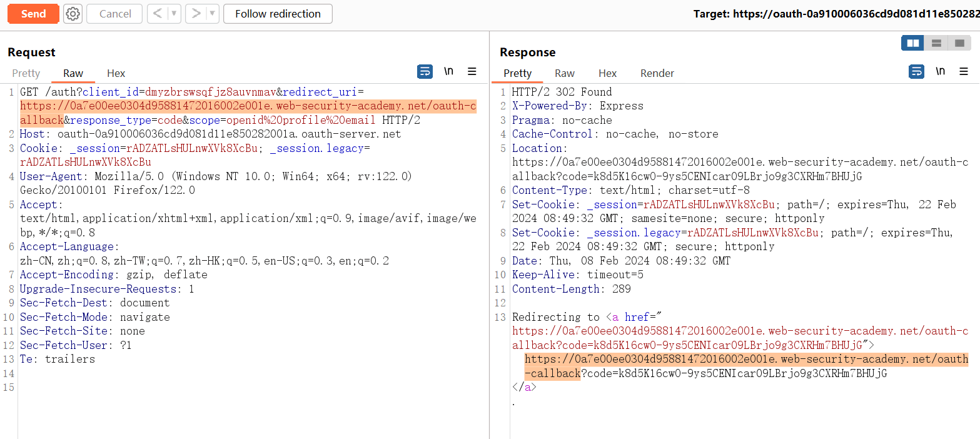Click the Follow redirection button
This screenshot has width=980, height=439.
click(278, 14)
